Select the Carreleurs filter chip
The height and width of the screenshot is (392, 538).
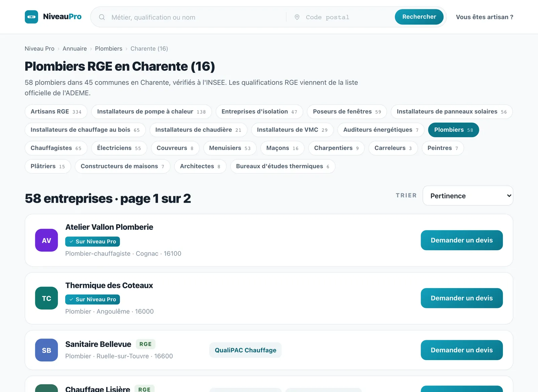click(393, 148)
